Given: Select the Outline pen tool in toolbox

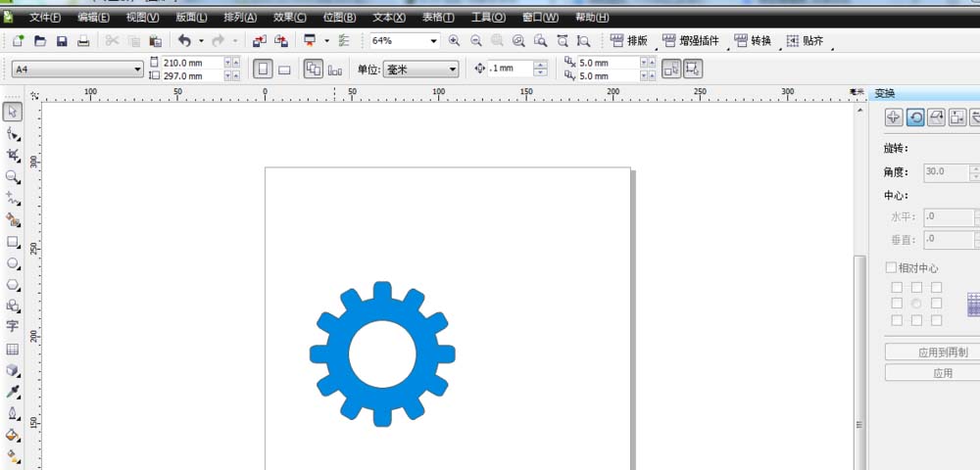Looking at the screenshot, I should pyautogui.click(x=13, y=414).
